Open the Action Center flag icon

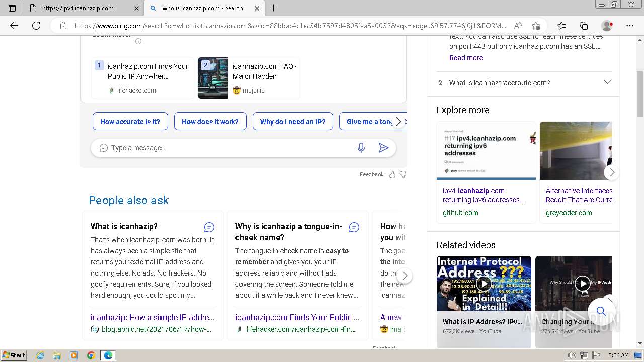[596, 355]
